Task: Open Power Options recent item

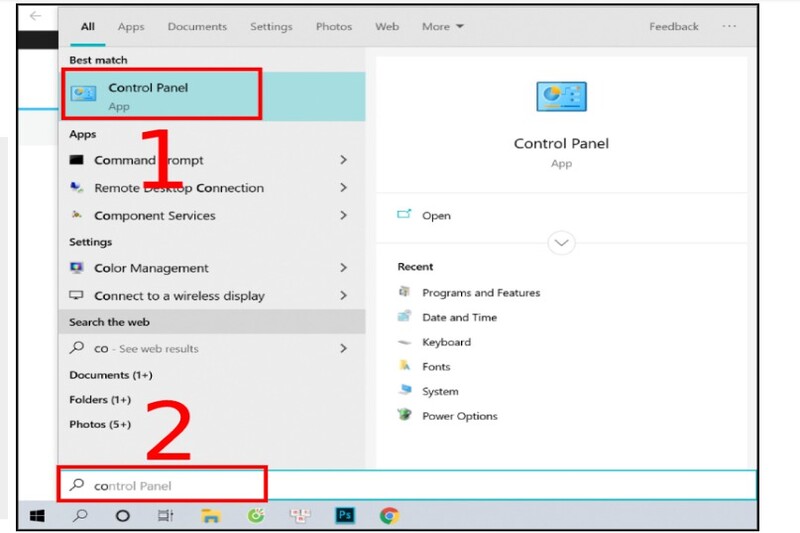Action: click(x=460, y=416)
